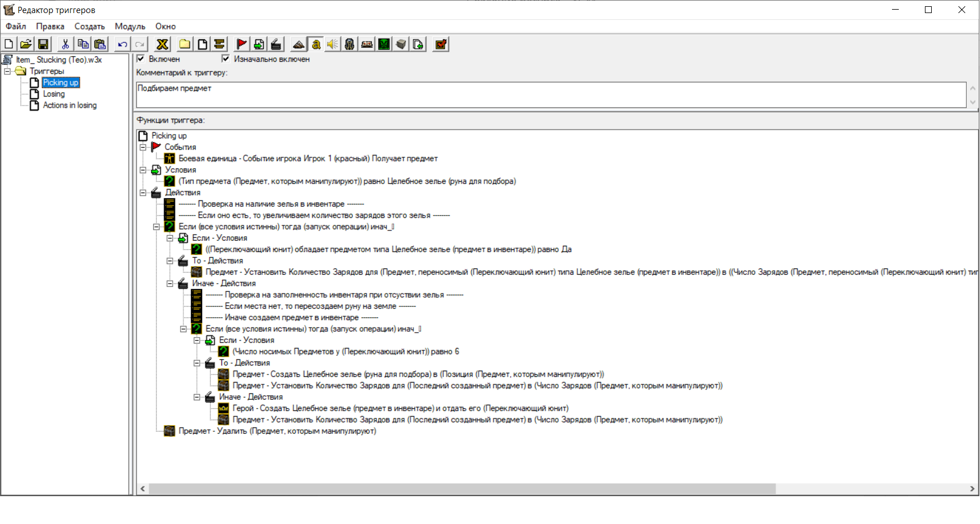Select the event row 'Боевая единица - Событие игрока Игрок 1'
The image size is (980, 524).
[x=308, y=158]
